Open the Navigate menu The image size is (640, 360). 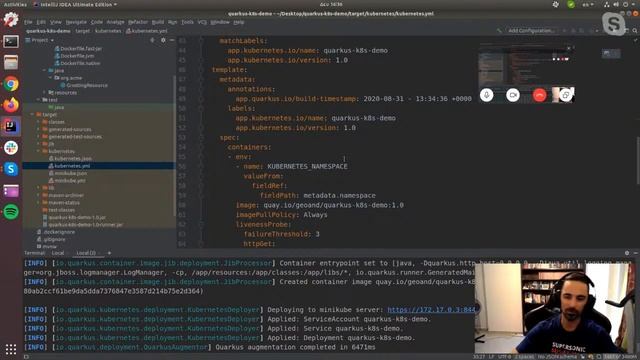coord(76,22)
